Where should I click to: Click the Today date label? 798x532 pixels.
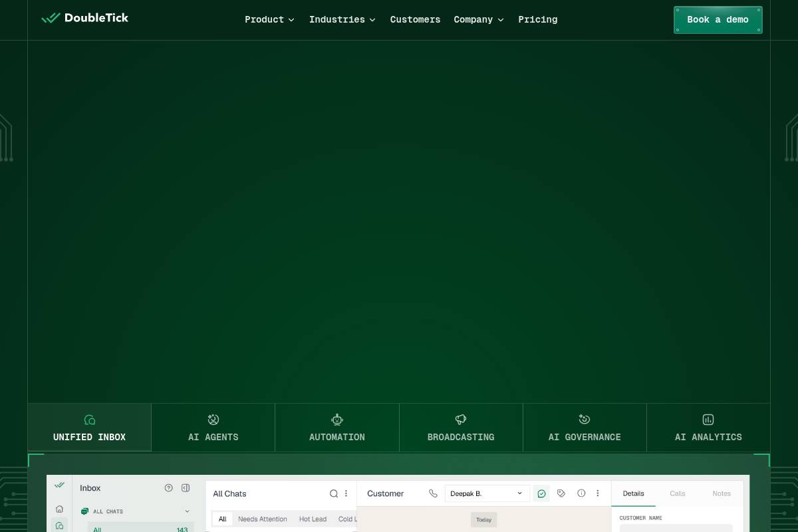[x=483, y=519]
